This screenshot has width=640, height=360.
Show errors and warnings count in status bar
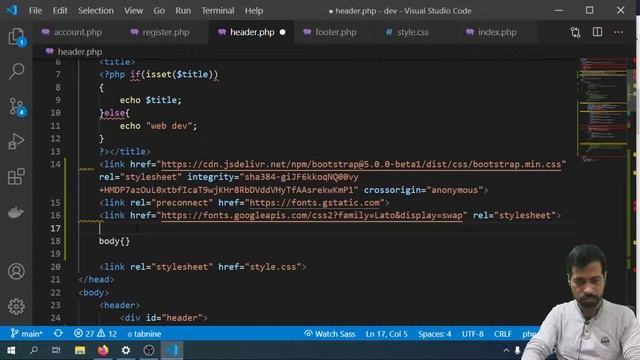coord(96,333)
